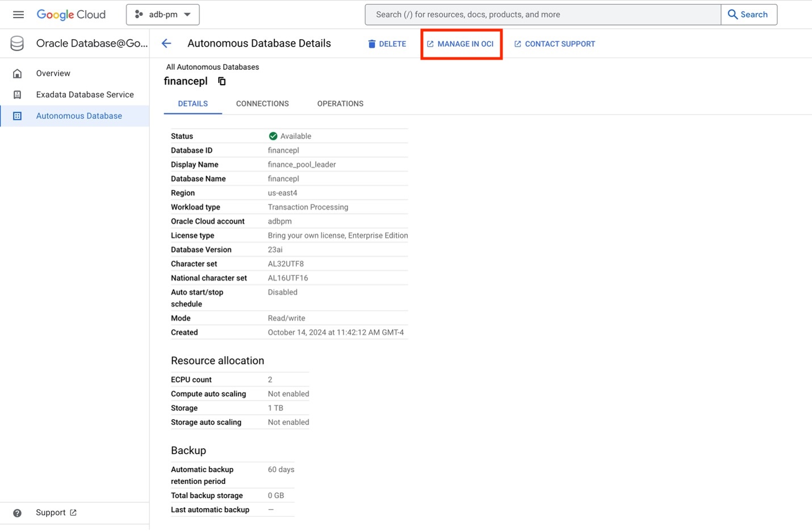This screenshot has height=531, width=812.
Task: Click the Google Cloud logo
Action: 71,14
